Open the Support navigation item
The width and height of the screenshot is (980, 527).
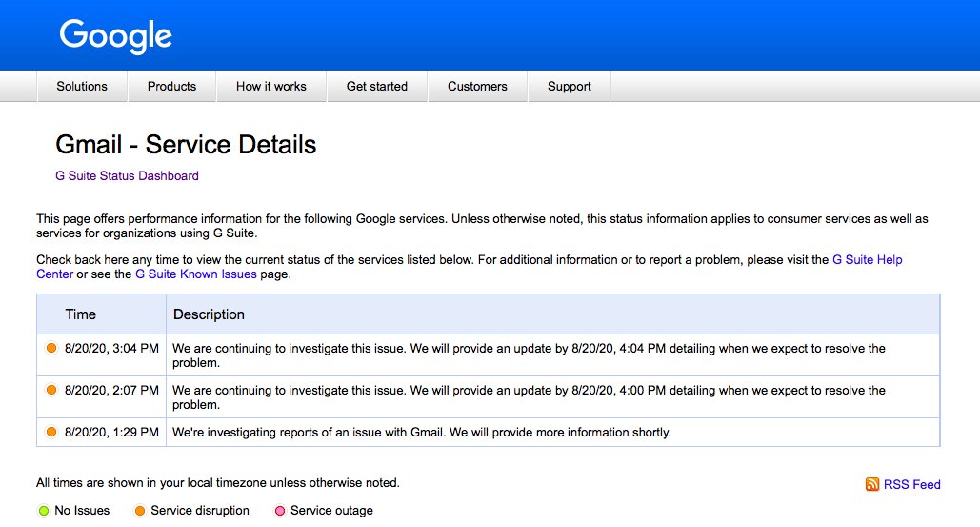570,86
